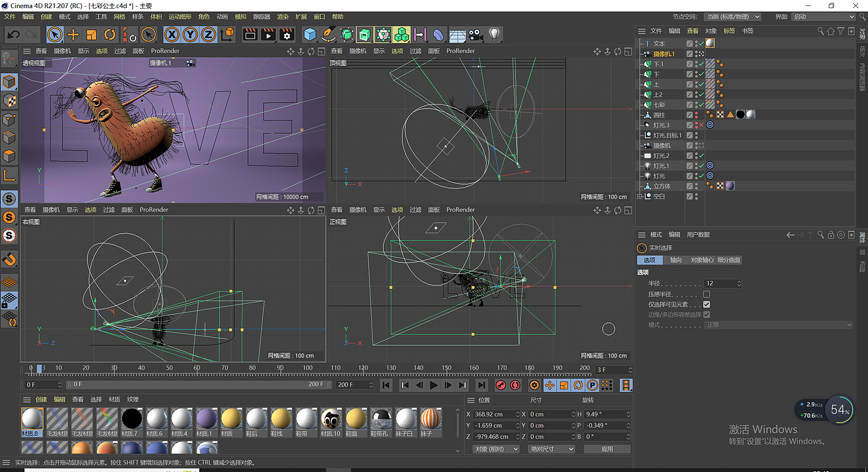Open the 文件 menu in menu bar
Image resolution: width=868 pixels, height=472 pixels.
[9, 16]
